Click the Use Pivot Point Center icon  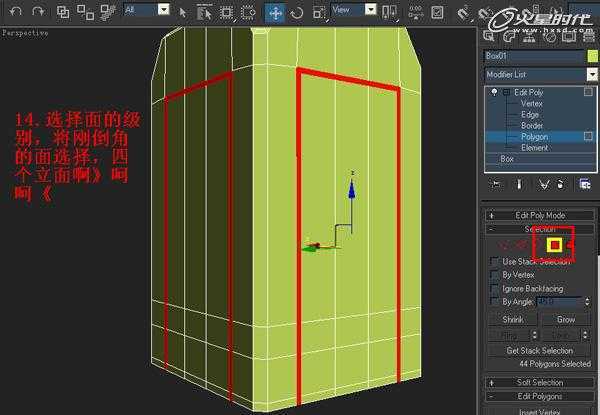tap(389, 13)
